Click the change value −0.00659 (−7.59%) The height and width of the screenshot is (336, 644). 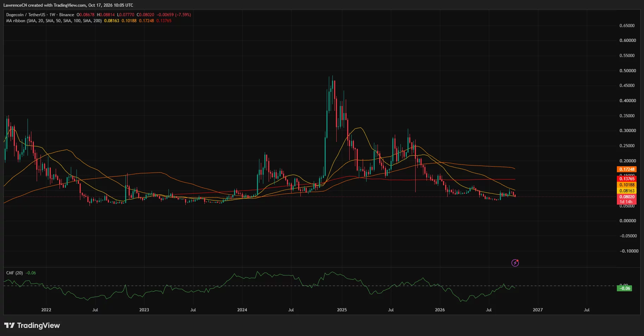174,15
